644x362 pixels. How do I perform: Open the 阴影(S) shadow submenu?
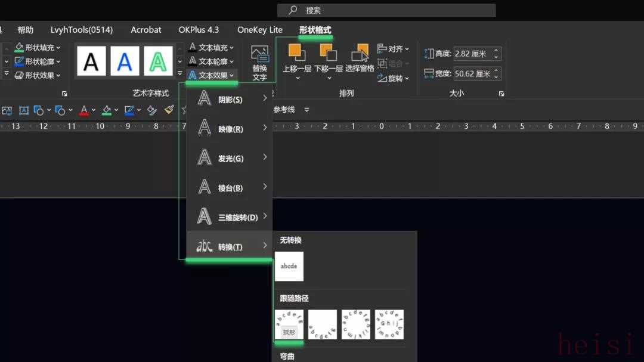coord(230,100)
